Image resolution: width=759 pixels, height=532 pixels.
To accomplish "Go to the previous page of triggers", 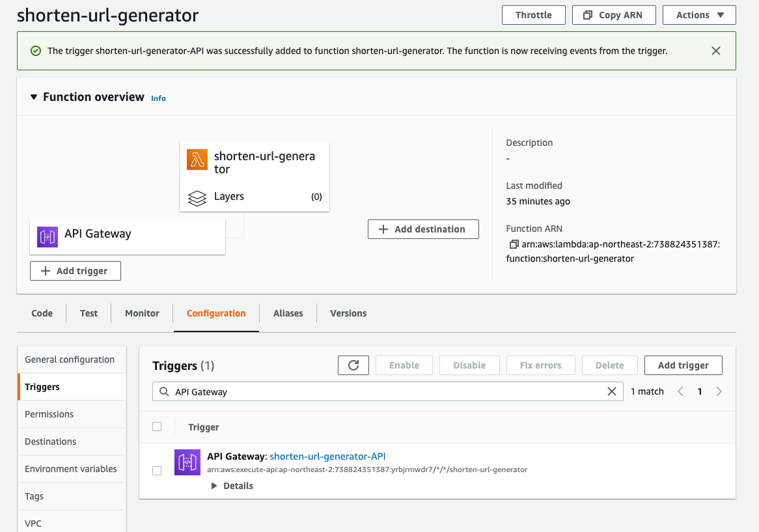I will click(x=681, y=391).
